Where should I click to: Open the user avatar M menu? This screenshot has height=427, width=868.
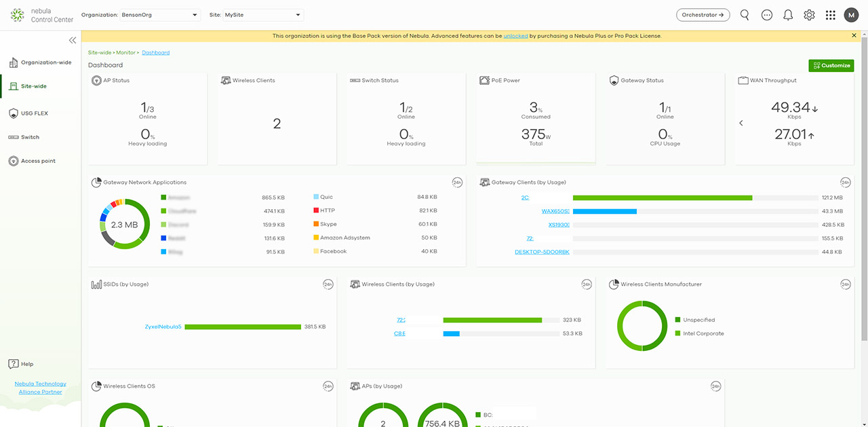point(851,15)
